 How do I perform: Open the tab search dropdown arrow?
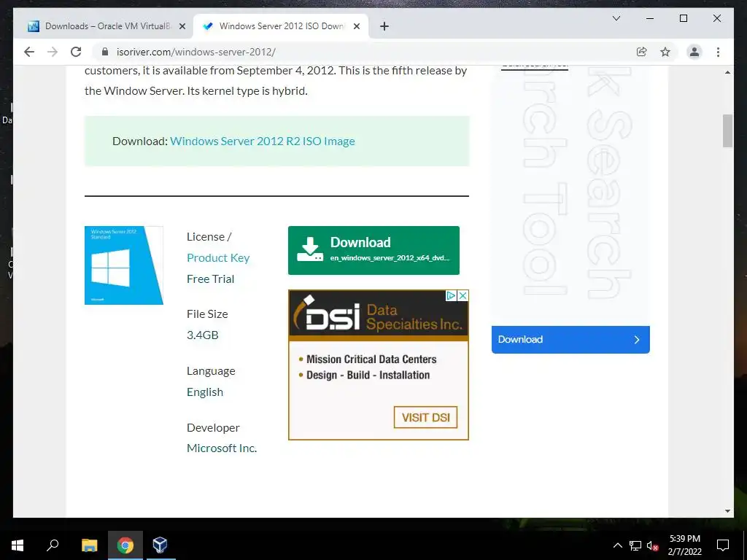pyautogui.click(x=616, y=18)
